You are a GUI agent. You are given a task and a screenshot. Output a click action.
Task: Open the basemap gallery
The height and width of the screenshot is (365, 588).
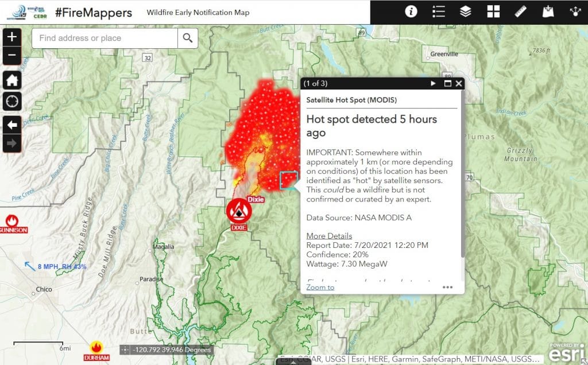pyautogui.click(x=493, y=11)
